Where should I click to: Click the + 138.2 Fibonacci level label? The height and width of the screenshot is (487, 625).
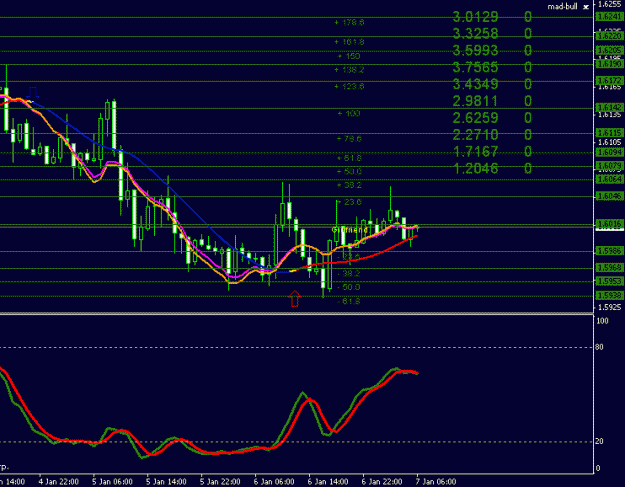tap(349, 70)
